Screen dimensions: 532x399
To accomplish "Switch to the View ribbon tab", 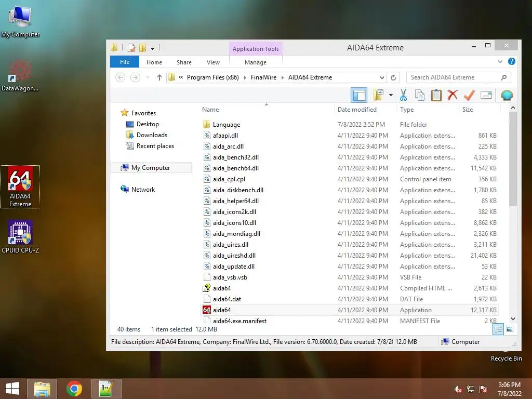I will [x=213, y=62].
